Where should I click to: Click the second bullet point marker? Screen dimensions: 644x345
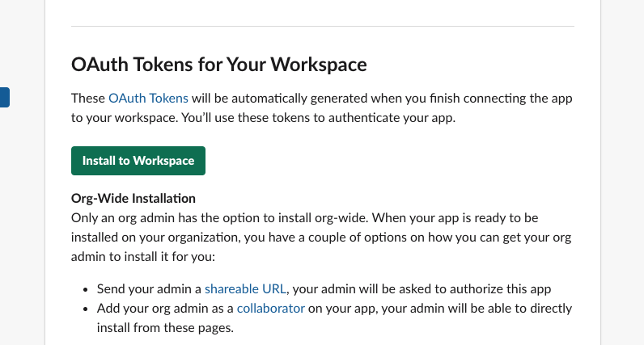coord(87,309)
